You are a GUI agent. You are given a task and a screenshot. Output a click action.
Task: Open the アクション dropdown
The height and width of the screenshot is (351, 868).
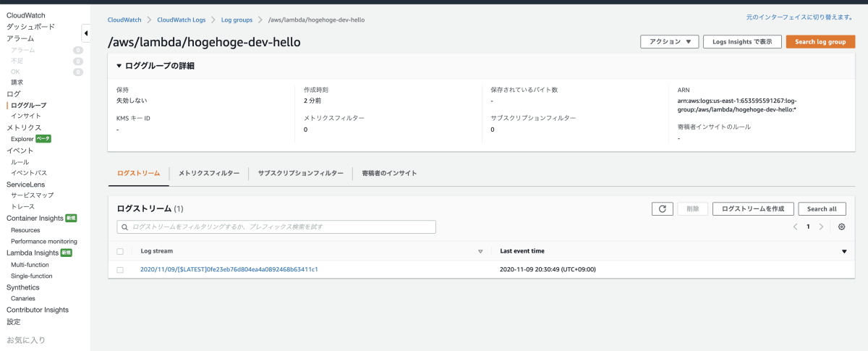[x=670, y=42]
